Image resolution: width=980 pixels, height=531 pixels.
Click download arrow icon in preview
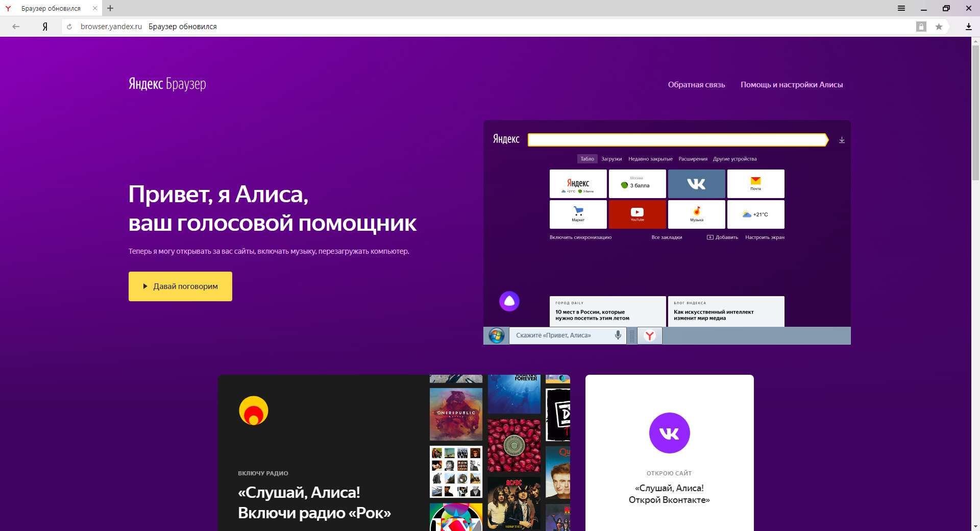(x=842, y=140)
